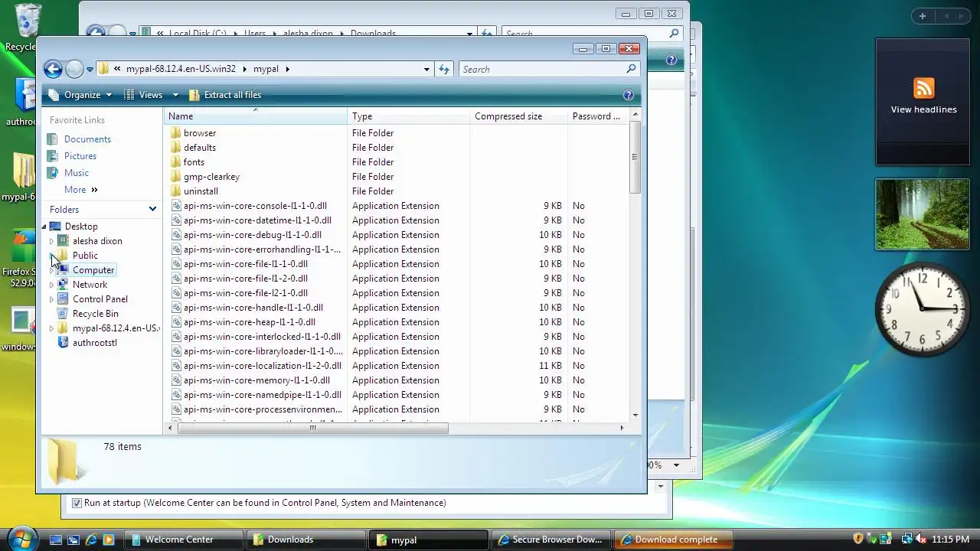Open Help with the question mark icon
Viewport: 980px width, 551px height.
click(x=629, y=95)
